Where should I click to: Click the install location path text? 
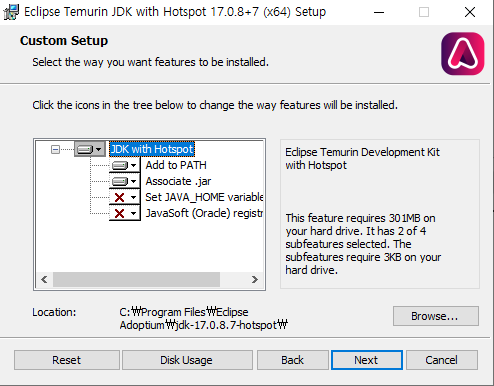tap(204, 318)
